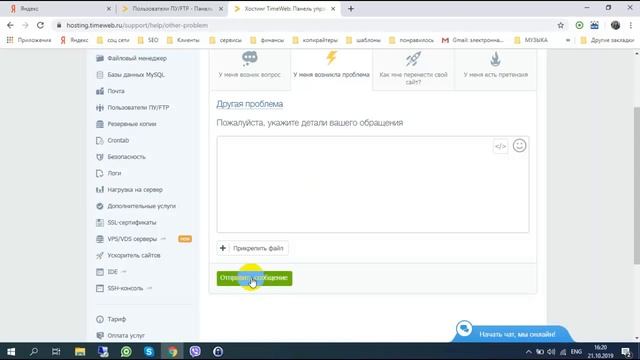Open File Explorer from taskbar

[80, 351]
